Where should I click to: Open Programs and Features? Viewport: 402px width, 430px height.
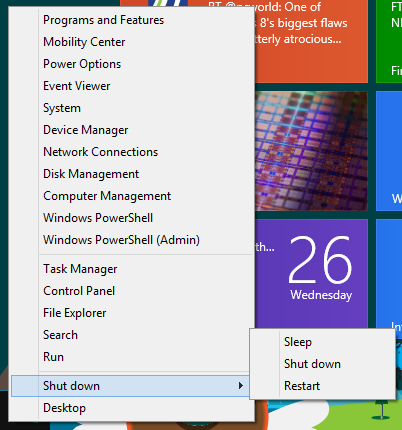pyautogui.click(x=104, y=20)
